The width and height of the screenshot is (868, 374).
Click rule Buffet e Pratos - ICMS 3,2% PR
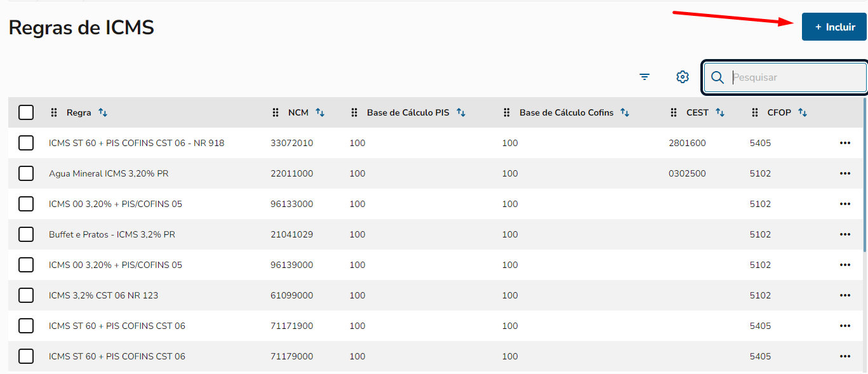click(x=112, y=234)
